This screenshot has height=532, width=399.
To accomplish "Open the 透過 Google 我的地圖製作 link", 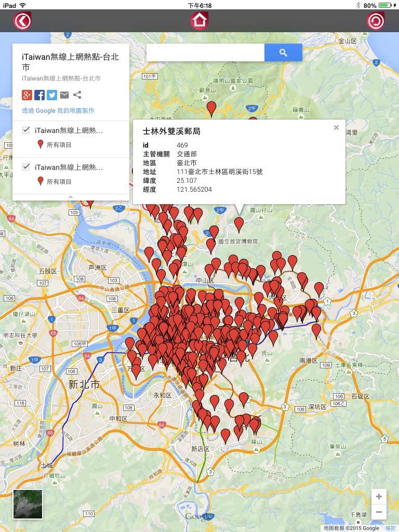I will click(x=58, y=111).
